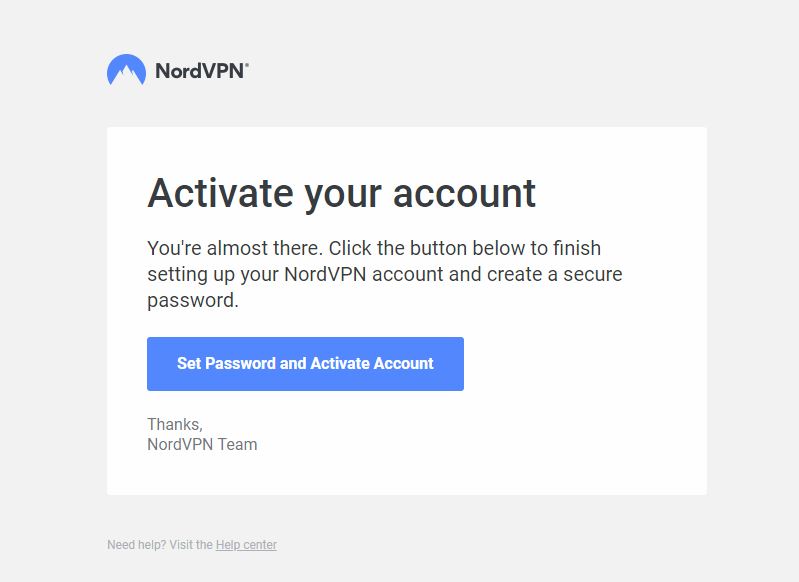Click the phrase "create a secure" in paragraph
Viewport: 799px width, 582px height.
click(x=554, y=274)
